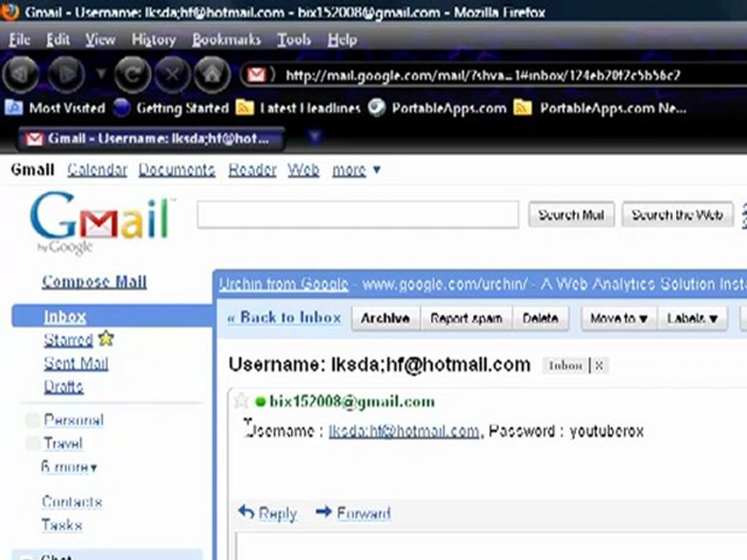Open the Travel label
Viewport: 747px width, 560px height.
[63, 443]
